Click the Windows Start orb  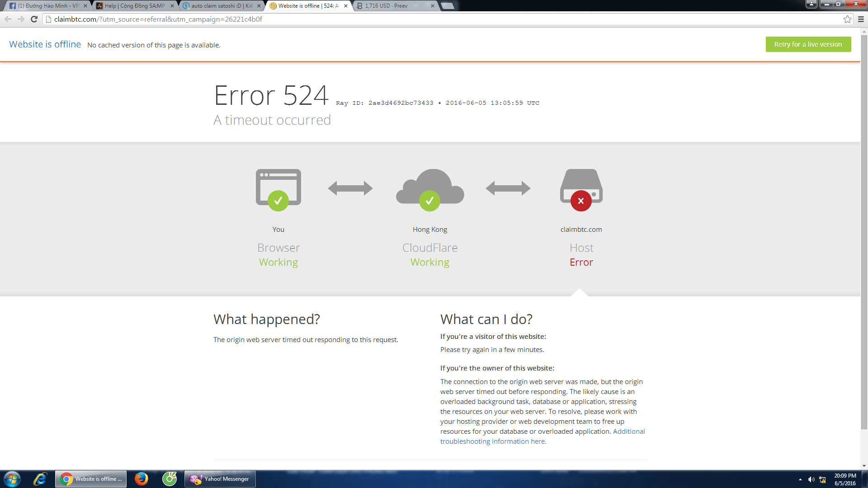tap(12, 479)
